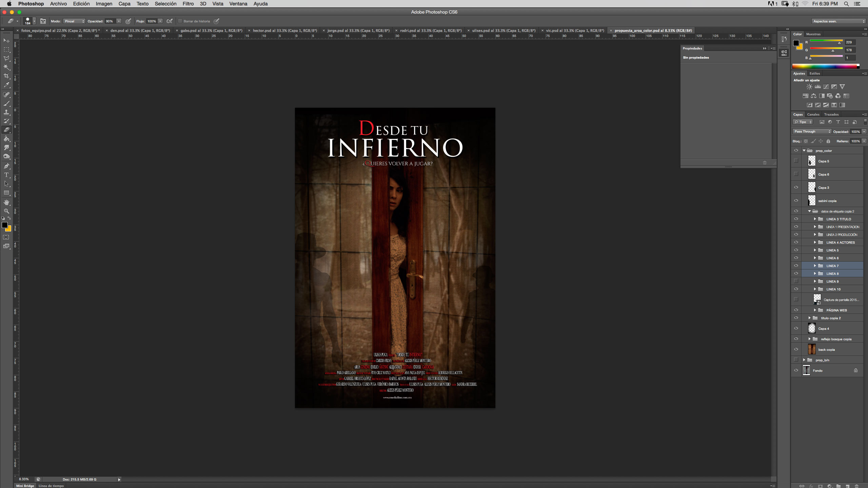Select the Paint Bucket tool
The width and height of the screenshot is (868, 488).
pyautogui.click(x=6, y=139)
